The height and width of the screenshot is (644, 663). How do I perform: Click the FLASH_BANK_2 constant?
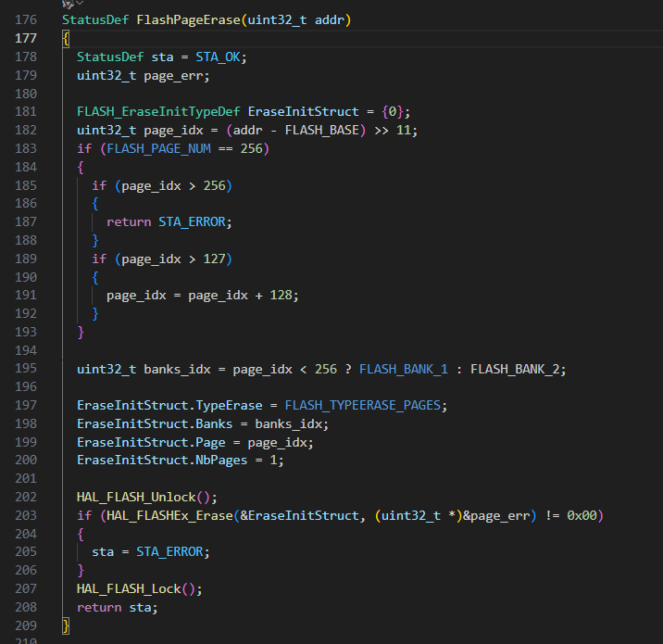(x=515, y=370)
